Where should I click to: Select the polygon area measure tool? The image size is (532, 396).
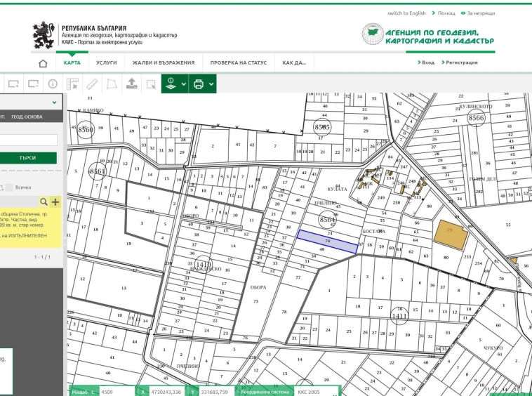point(111,84)
